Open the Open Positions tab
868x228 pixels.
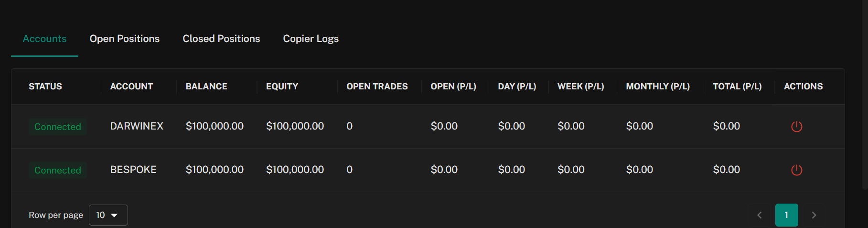click(125, 39)
